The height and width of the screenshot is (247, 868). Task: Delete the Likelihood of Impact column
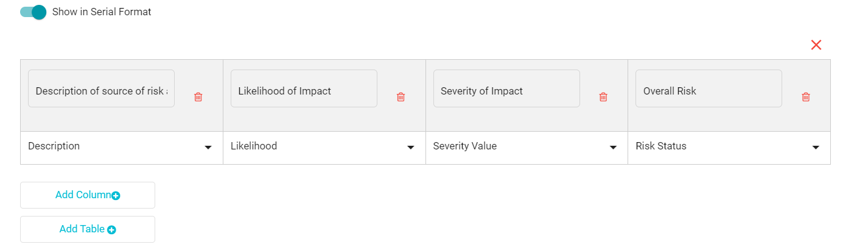tap(401, 97)
